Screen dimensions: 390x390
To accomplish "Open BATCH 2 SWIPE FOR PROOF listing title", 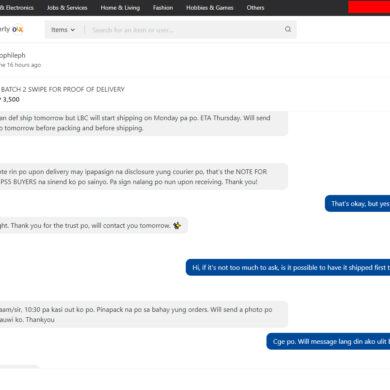I will (62, 89).
